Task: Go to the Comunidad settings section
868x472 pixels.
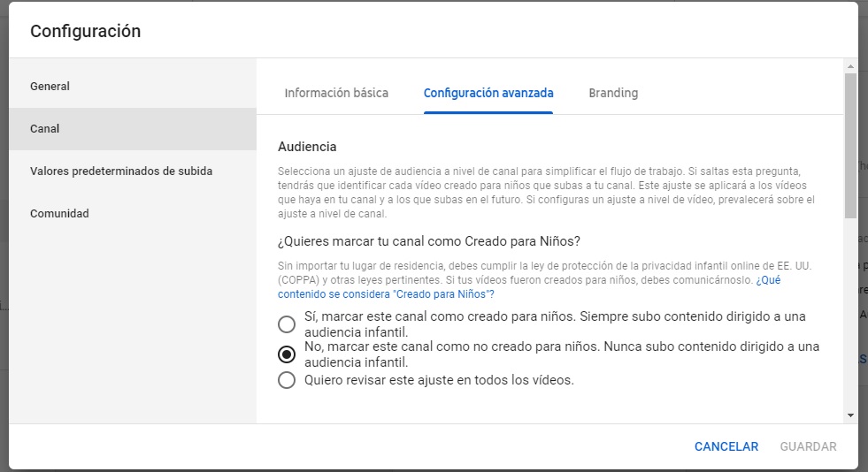Action: pos(59,214)
